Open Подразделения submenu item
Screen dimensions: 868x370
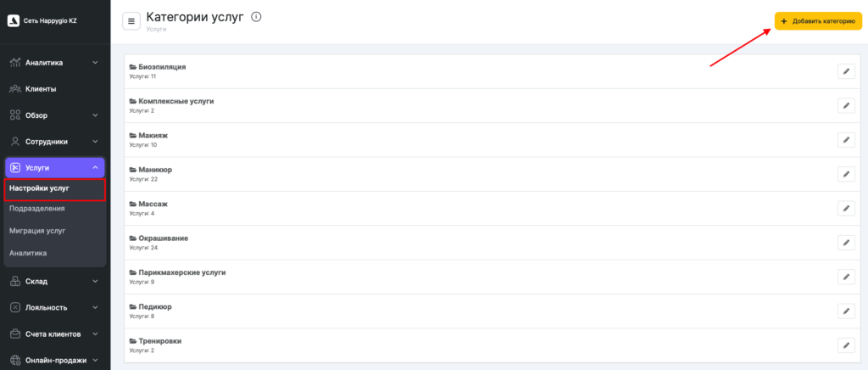[x=37, y=208]
